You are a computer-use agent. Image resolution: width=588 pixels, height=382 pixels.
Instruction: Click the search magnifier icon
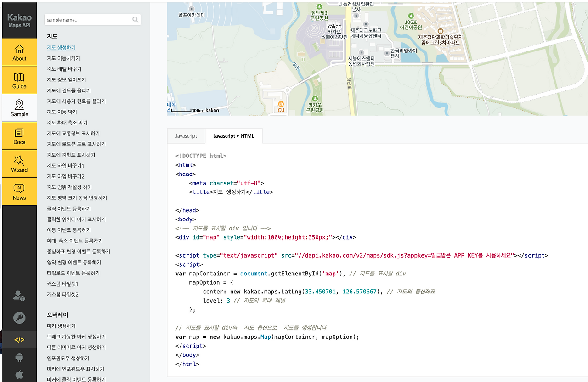135,20
